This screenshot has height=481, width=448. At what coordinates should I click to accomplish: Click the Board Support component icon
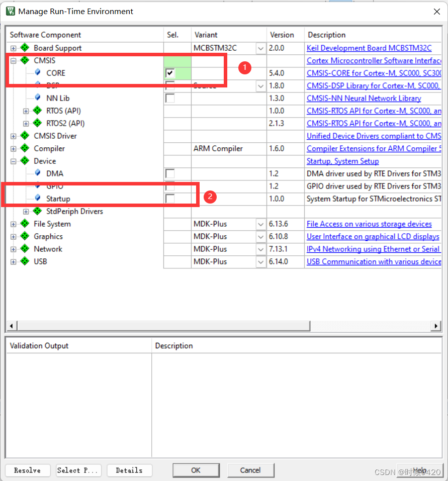25,48
